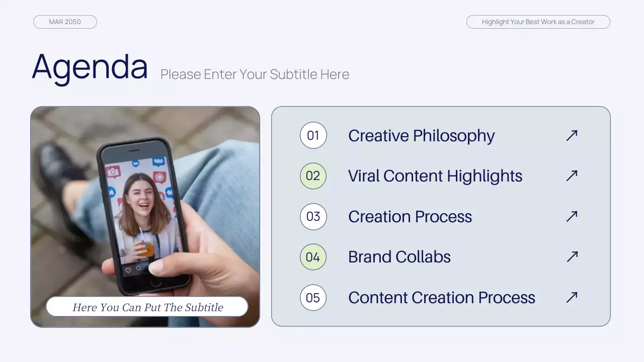
Task: Select the green 02 number circle
Action: click(x=313, y=175)
